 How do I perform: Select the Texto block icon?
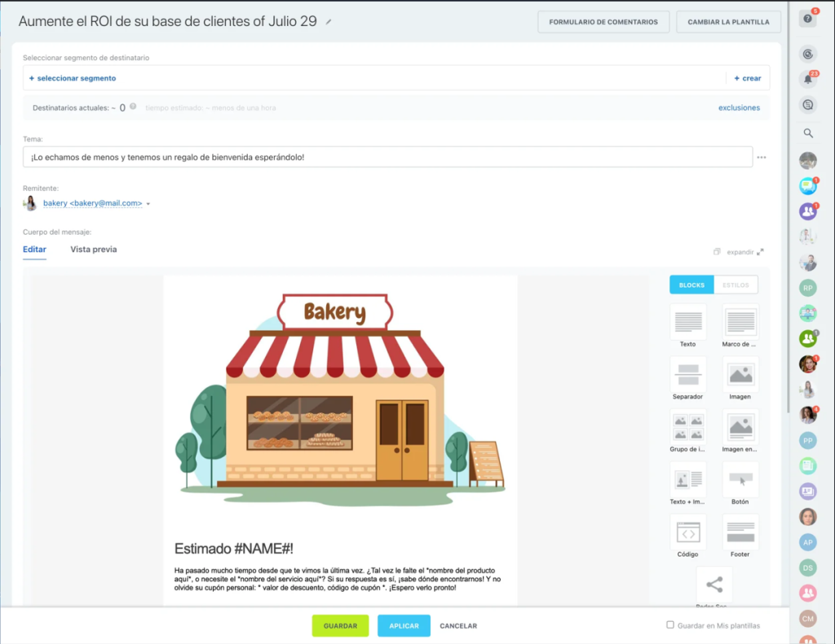pyautogui.click(x=687, y=322)
